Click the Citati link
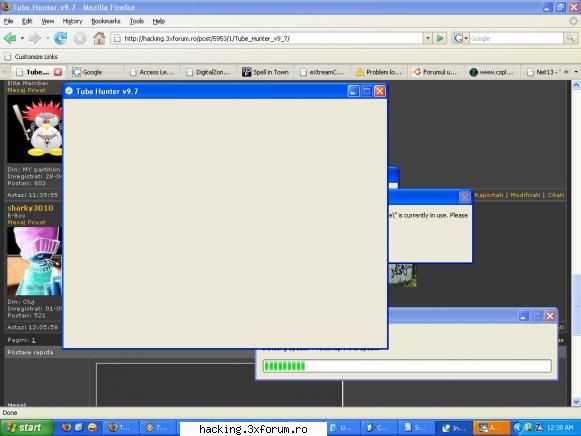The width and height of the screenshot is (581, 436). 555,195
